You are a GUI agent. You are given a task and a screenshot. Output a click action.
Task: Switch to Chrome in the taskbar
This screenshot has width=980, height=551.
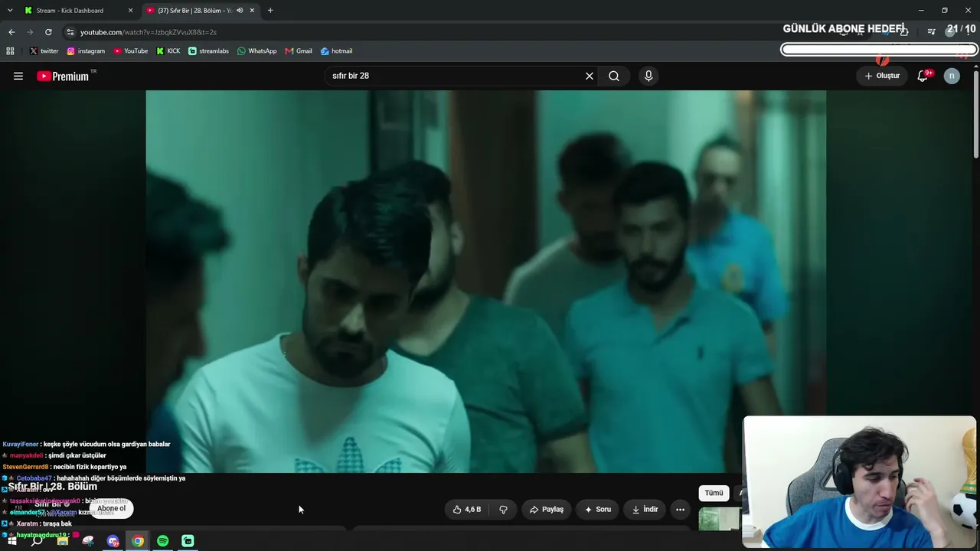tap(138, 541)
